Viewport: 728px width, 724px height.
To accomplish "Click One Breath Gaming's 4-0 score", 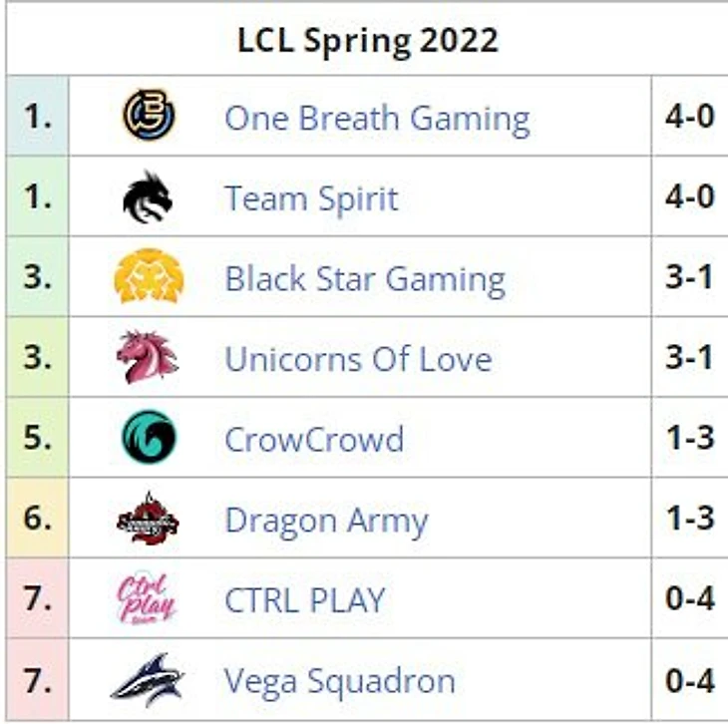I will coord(689,117).
